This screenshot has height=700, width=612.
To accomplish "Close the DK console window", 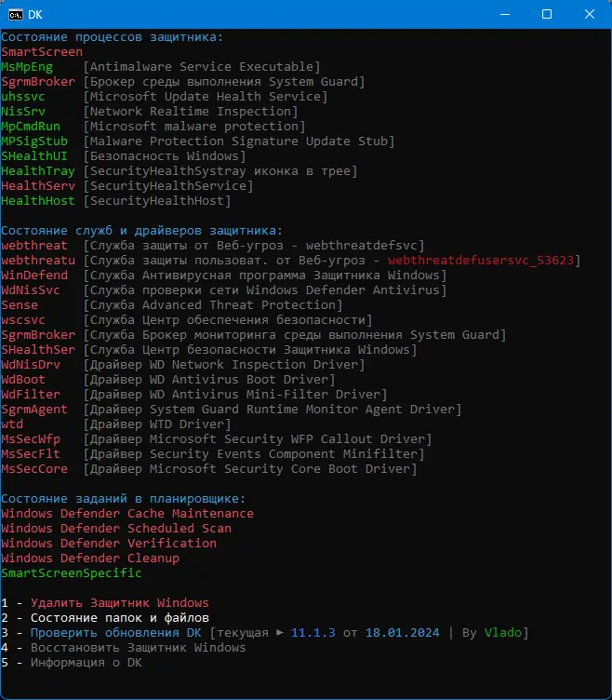I will tap(590, 14).
